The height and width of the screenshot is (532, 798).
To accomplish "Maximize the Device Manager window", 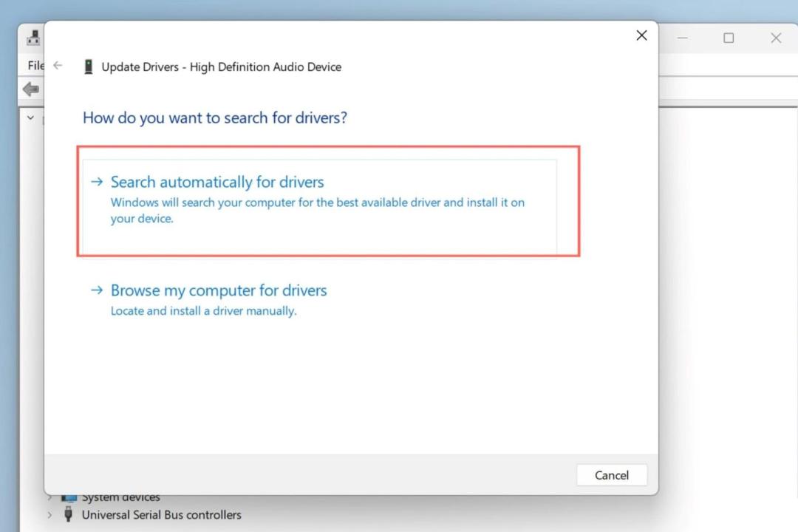I will (x=729, y=38).
